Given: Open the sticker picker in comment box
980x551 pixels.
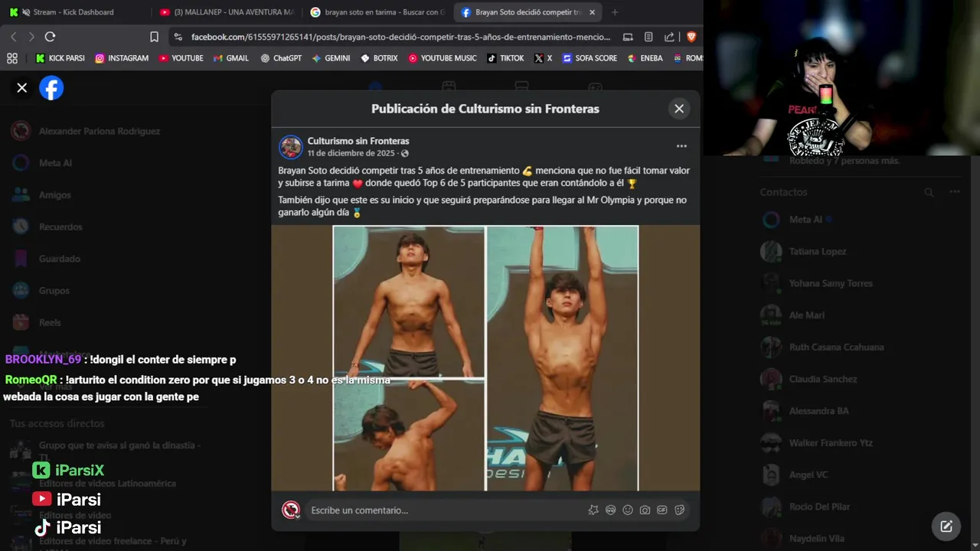Looking at the screenshot, I should pyautogui.click(x=679, y=510).
